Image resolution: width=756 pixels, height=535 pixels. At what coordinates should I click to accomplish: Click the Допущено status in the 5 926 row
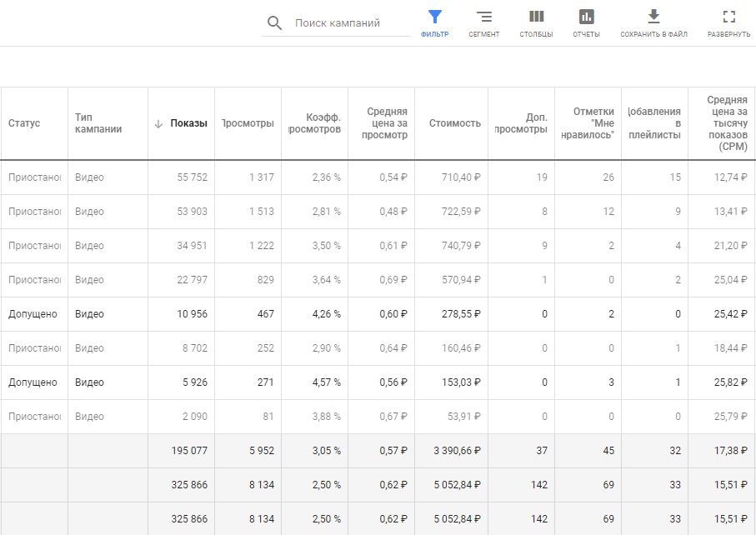pyautogui.click(x=33, y=382)
